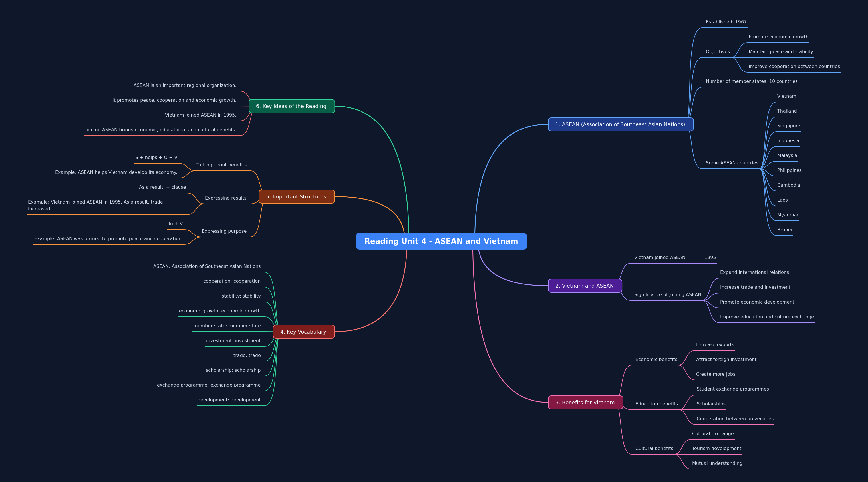Click the 3. Benefits for Vietnam node
The width and height of the screenshot is (868, 482).
point(585,402)
